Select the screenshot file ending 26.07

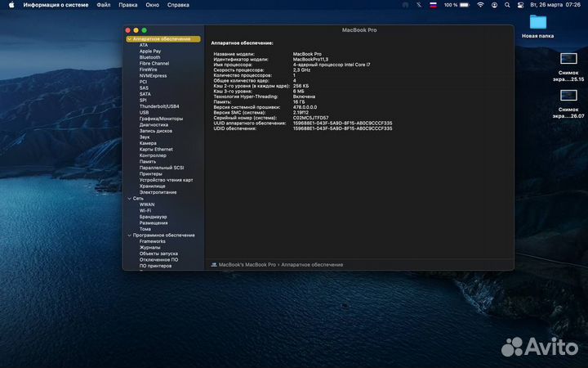pos(568,104)
